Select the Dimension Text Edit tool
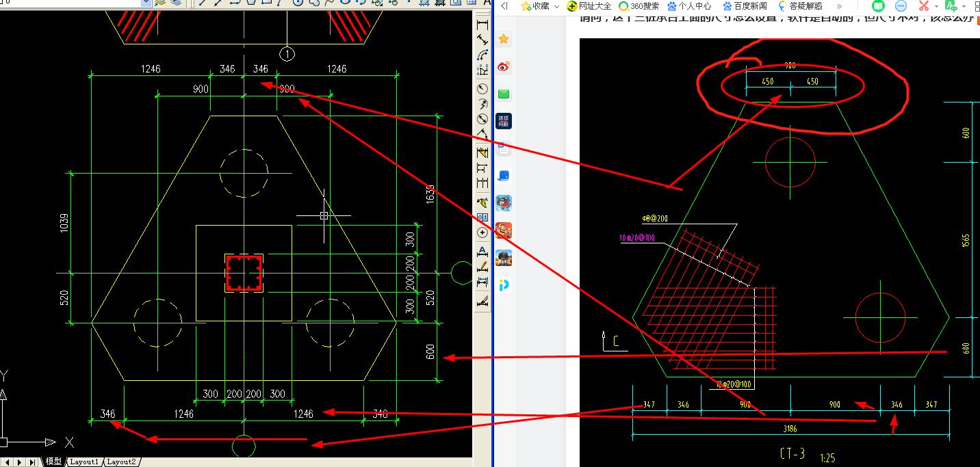Screen dimensions: 980x467 click(482, 266)
